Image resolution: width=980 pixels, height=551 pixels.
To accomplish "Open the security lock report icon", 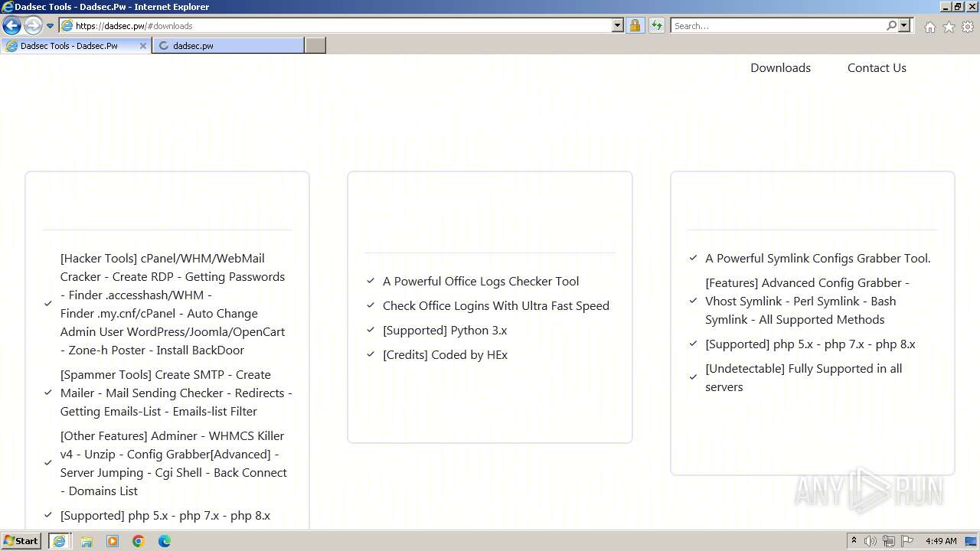I will pos(635,26).
